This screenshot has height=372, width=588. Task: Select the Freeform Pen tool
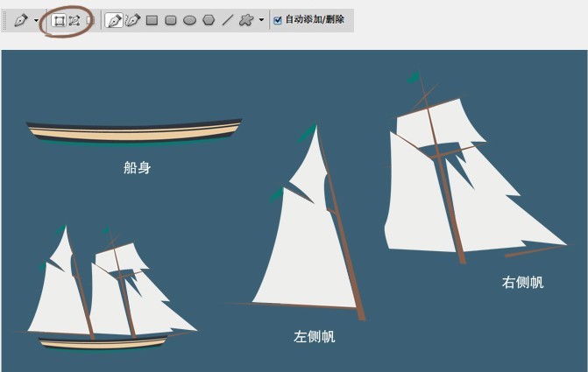(x=132, y=20)
